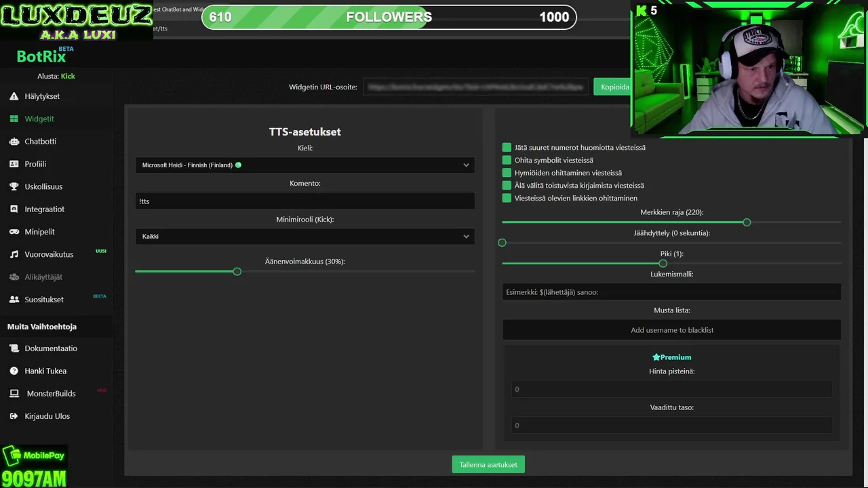Open Hanki Tukea link

coord(45,371)
